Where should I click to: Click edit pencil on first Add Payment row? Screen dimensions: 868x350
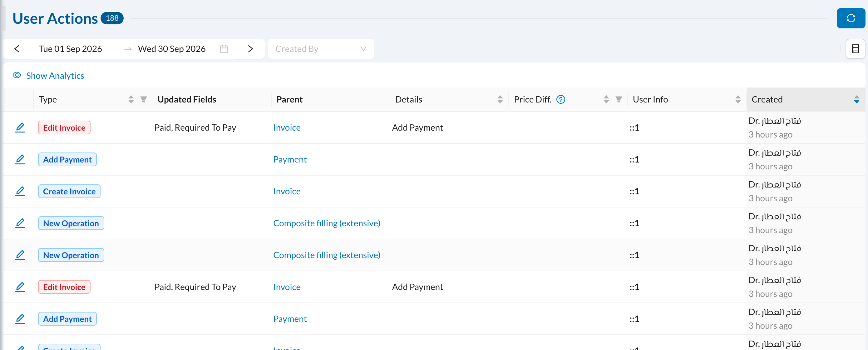(x=20, y=159)
